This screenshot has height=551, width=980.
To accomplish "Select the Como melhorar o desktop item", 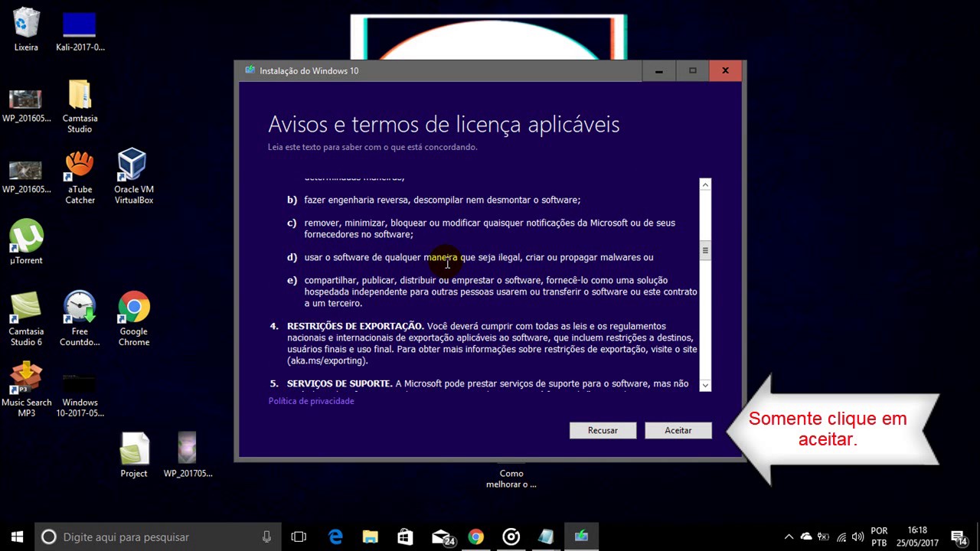I will point(511,479).
